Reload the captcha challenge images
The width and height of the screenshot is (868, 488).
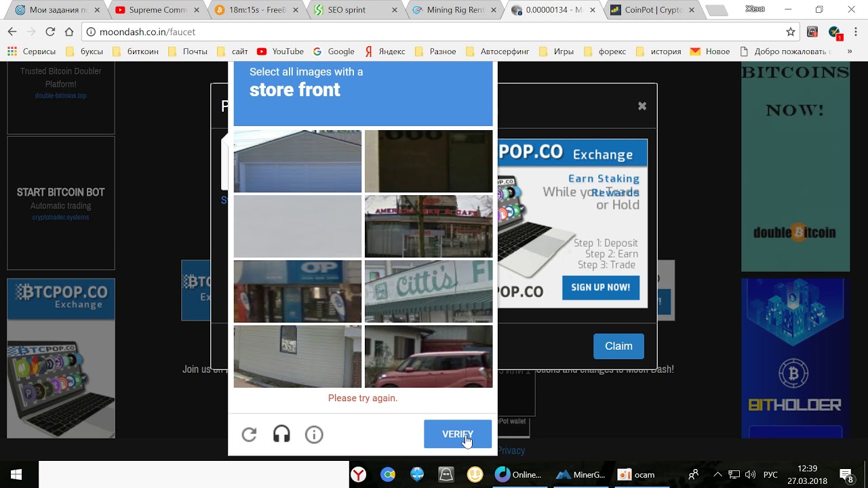(249, 434)
